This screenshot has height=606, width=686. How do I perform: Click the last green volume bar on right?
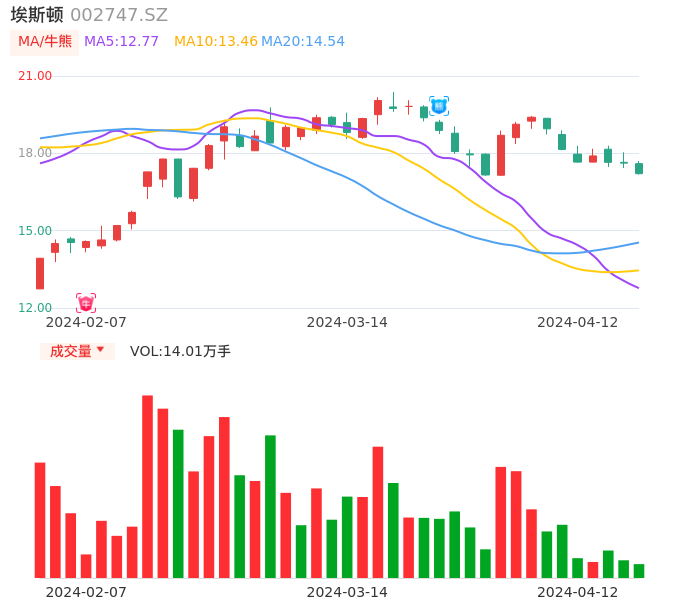point(639,571)
